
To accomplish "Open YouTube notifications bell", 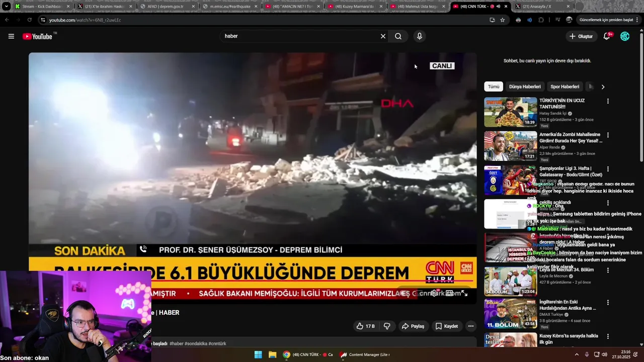I will (x=607, y=36).
